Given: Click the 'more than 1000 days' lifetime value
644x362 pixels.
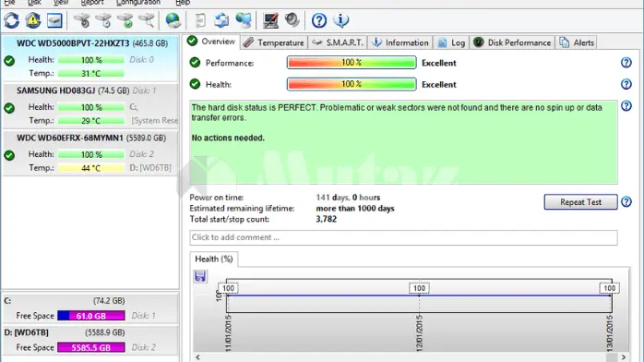Looking at the screenshot, I should click(x=355, y=209).
